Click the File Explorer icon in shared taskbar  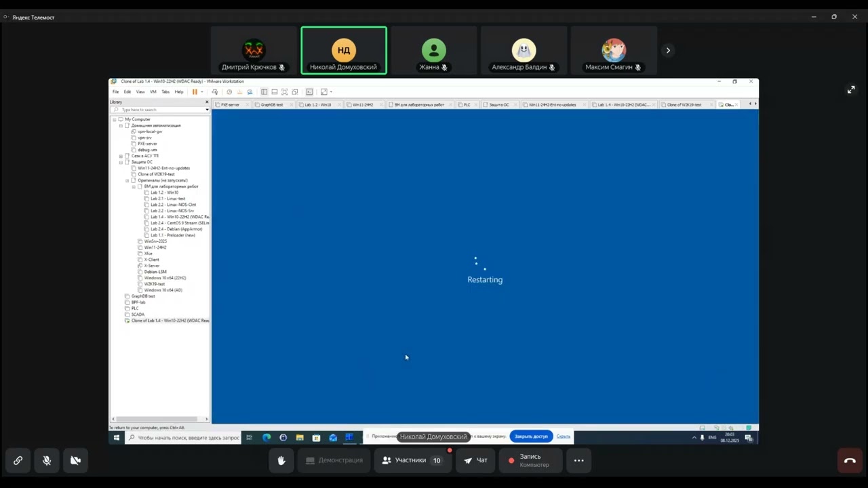pos(300,438)
